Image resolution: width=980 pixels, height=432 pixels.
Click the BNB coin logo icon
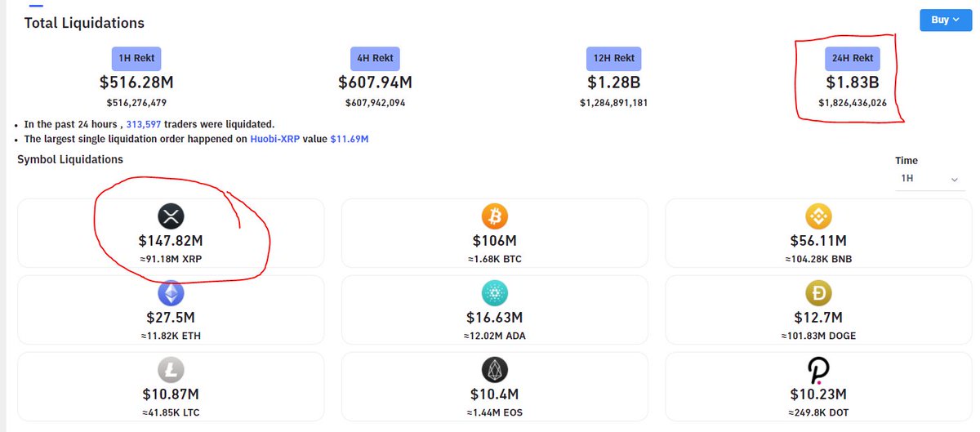coord(818,216)
